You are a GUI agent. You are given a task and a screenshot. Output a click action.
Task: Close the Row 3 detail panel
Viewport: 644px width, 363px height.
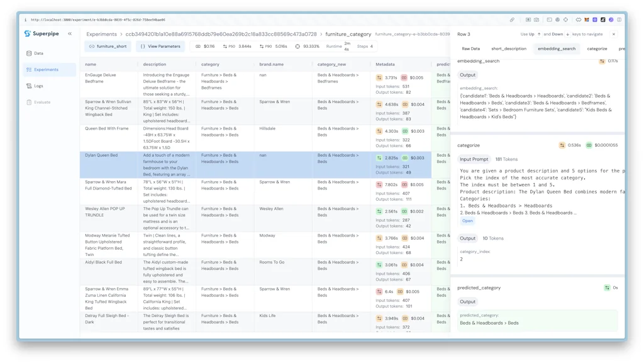point(614,34)
